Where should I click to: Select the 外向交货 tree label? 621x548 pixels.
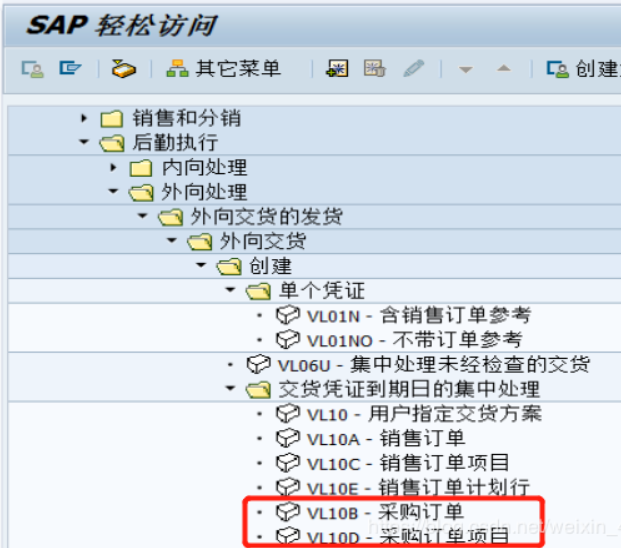[263, 242]
